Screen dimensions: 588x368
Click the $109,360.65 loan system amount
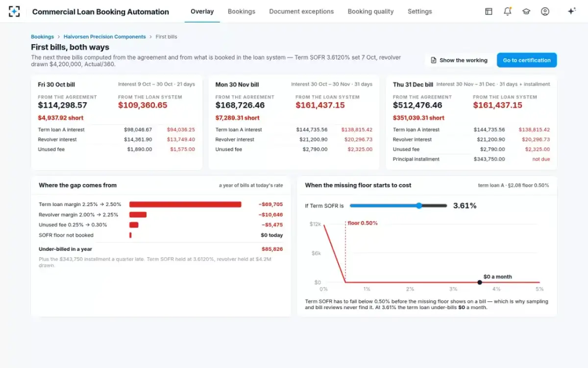click(143, 105)
